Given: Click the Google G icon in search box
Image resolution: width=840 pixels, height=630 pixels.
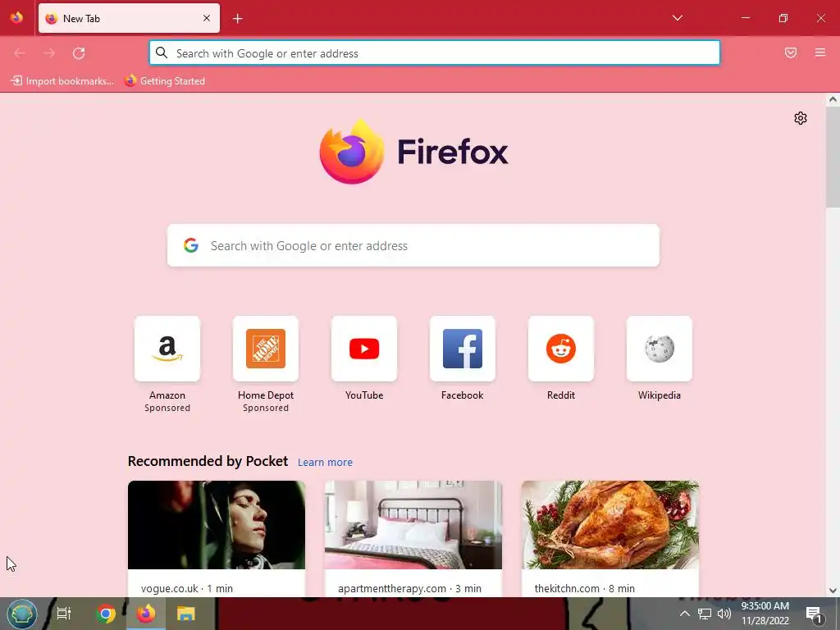Looking at the screenshot, I should 191,245.
